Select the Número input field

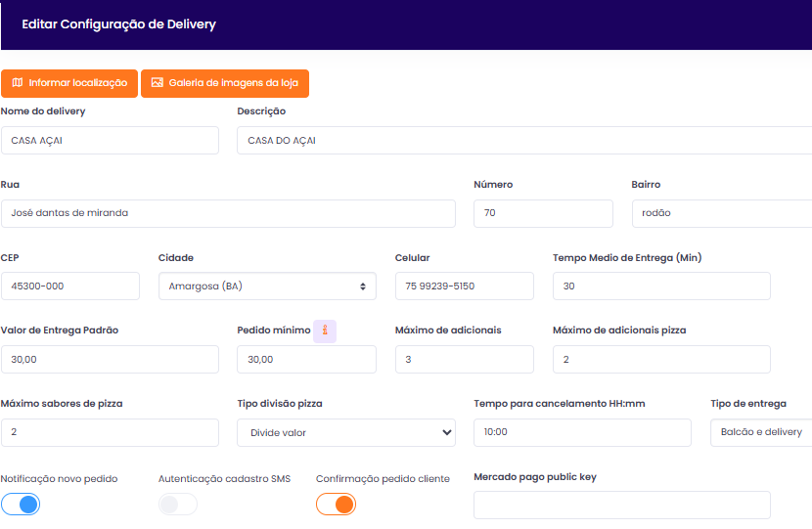tap(543, 213)
